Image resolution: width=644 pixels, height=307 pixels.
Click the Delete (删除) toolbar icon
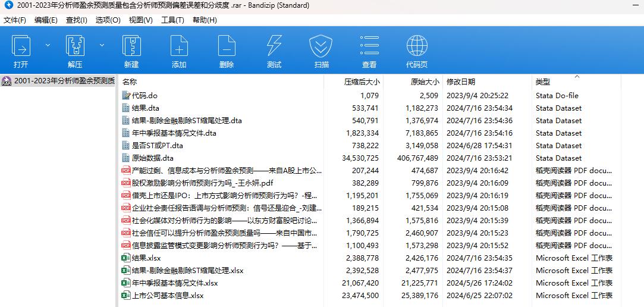227,46
